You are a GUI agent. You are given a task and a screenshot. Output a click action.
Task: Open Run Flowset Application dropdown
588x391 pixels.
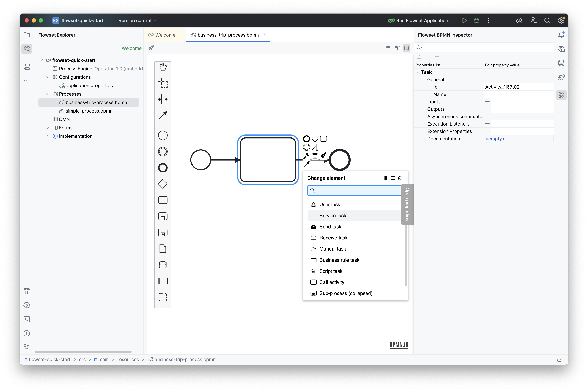(453, 20)
